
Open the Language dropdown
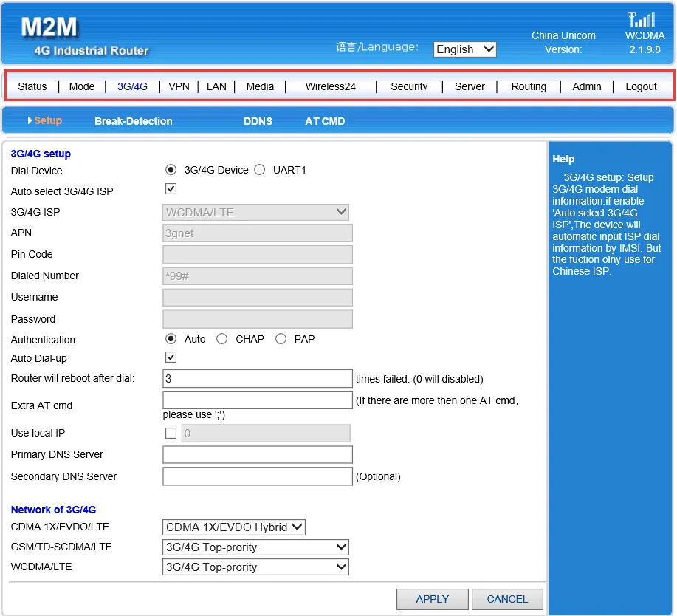pos(464,49)
